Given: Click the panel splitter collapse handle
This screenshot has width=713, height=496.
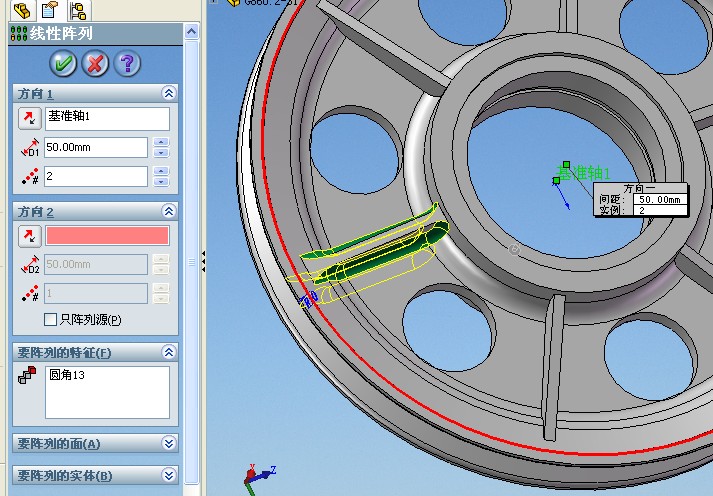Looking at the screenshot, I should pos(203,261).
